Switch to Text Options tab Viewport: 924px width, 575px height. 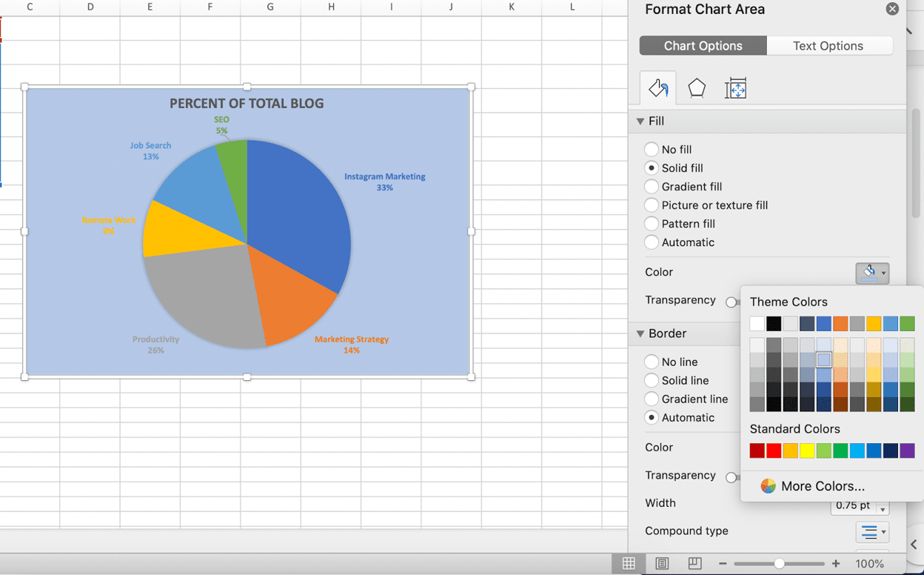coord(829,45)
